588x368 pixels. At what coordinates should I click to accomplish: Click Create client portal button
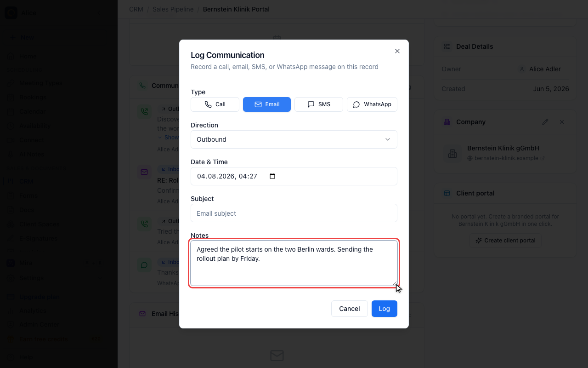506,241
